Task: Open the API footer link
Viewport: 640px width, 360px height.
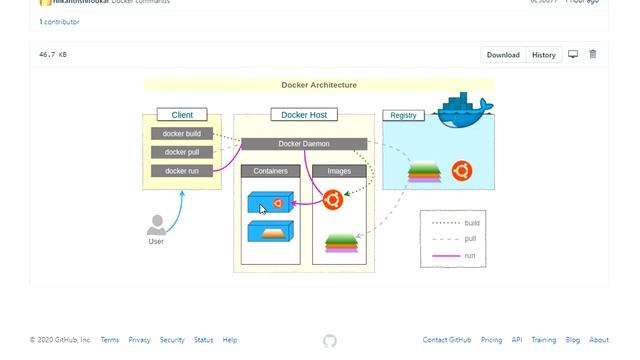Action: 517,340
